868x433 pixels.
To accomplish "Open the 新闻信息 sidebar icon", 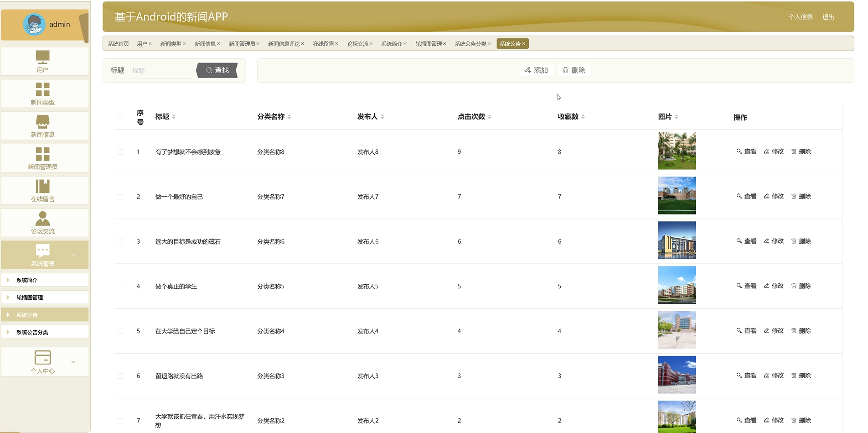I will pos(42,121).
